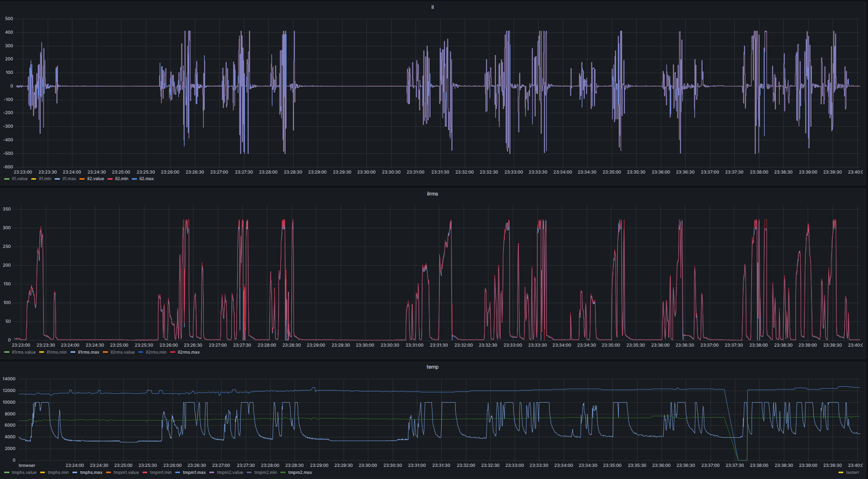The image size is (868, 479).
Task: Click the il1rms.value green legend color icon
Action: (x=7, y=352)
